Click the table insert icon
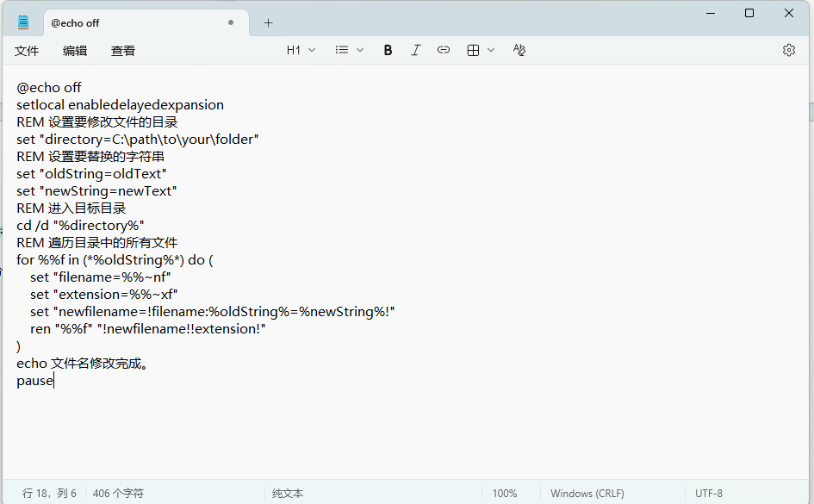 pos(473,50)
